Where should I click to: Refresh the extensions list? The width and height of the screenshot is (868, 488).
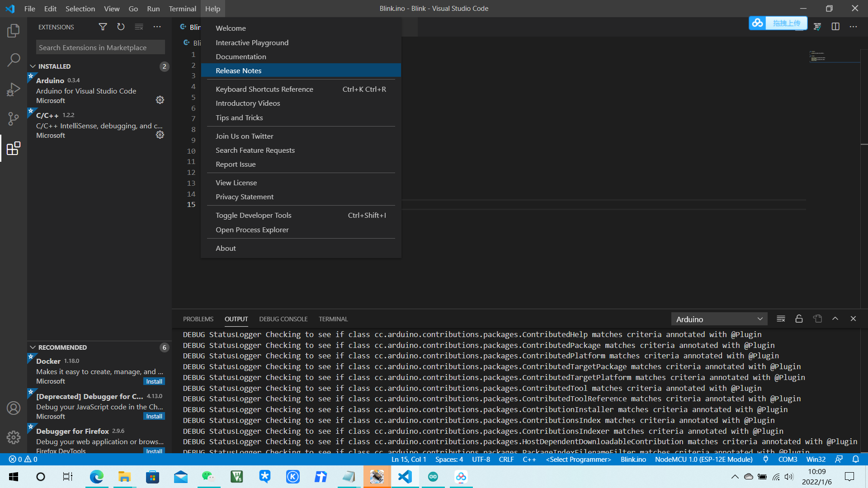(121, 27)
